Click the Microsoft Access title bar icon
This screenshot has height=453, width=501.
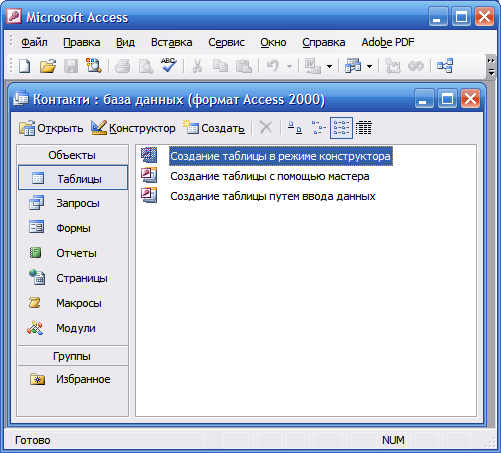pyautogui.click(x=14, y=16)
